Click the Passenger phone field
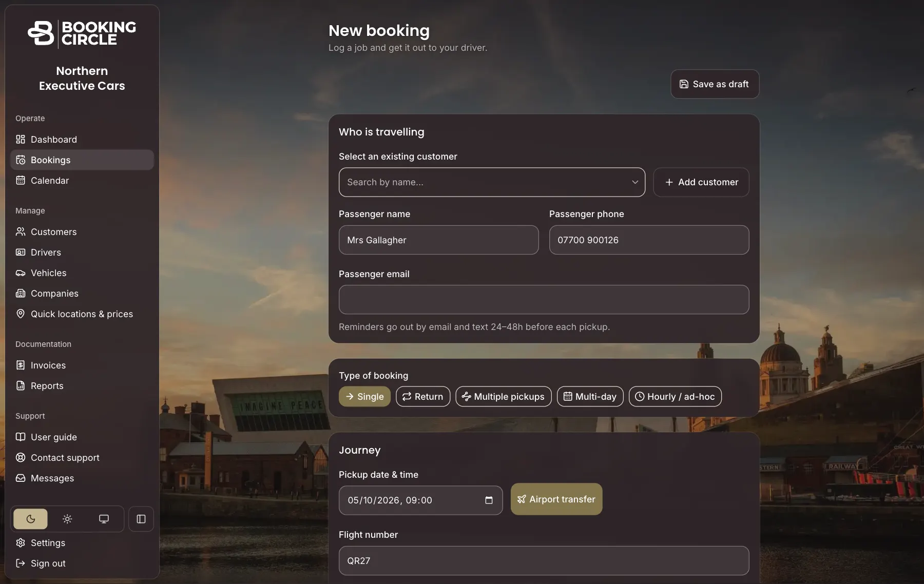924x584 pixels. [x=649, y=240]
